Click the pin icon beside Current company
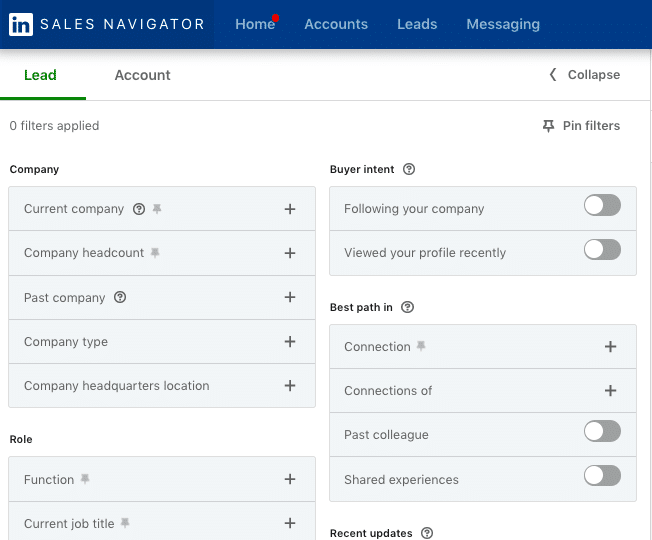The height and width of the screenshot is (540, 652). pyautogui.click(x=157, y=209)
